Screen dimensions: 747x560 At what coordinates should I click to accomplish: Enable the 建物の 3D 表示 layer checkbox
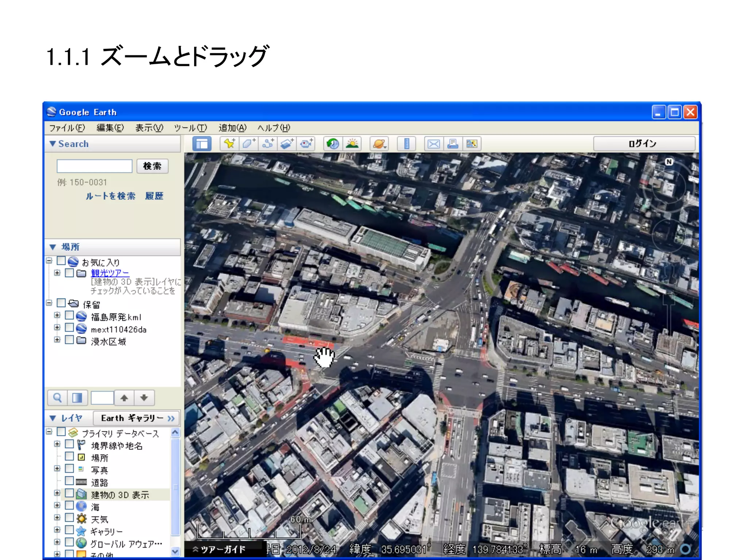point(69,493)
